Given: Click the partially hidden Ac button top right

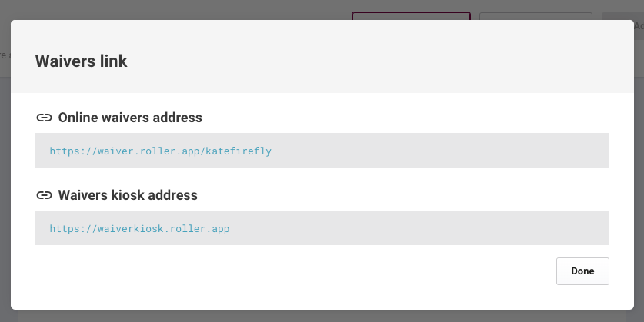Looking at the screenshot, I should 639,26.
